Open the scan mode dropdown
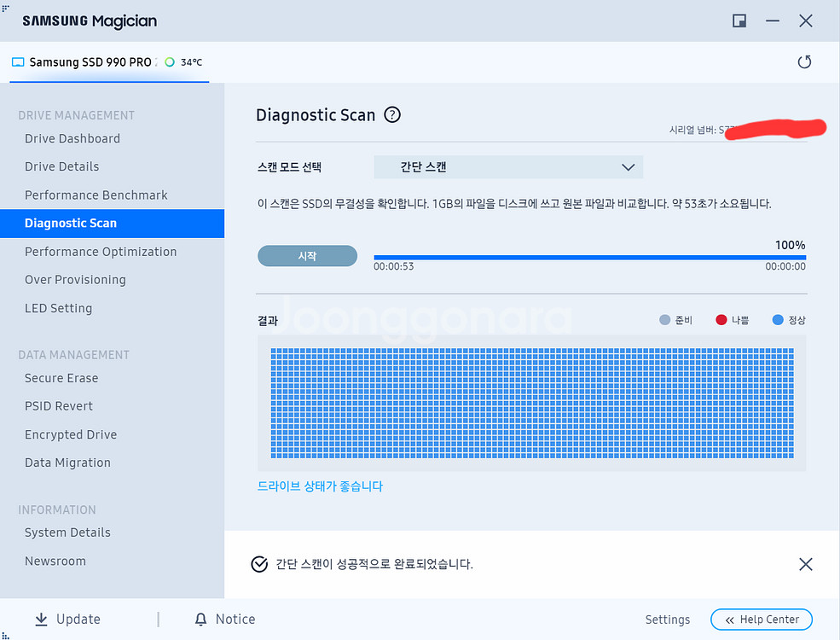 (508, 167)
